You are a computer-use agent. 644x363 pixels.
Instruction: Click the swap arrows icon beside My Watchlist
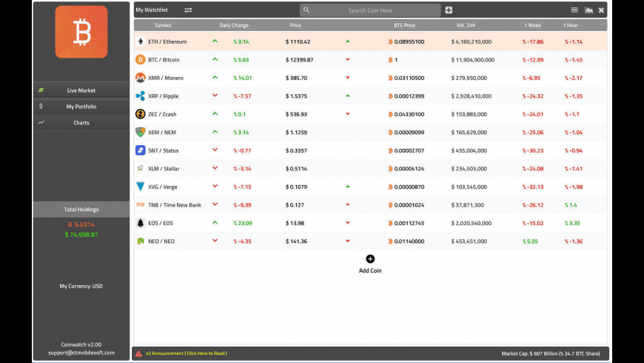coord(188,10)
